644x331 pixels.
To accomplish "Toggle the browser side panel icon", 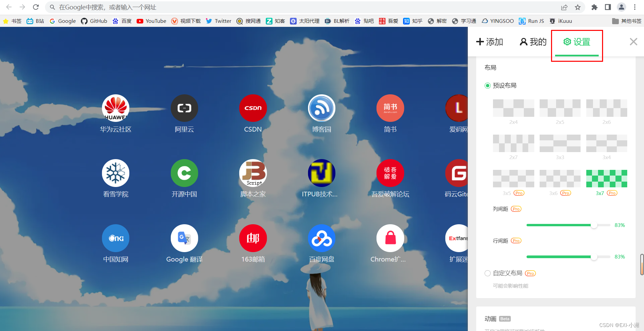I will tap(608, 7).
